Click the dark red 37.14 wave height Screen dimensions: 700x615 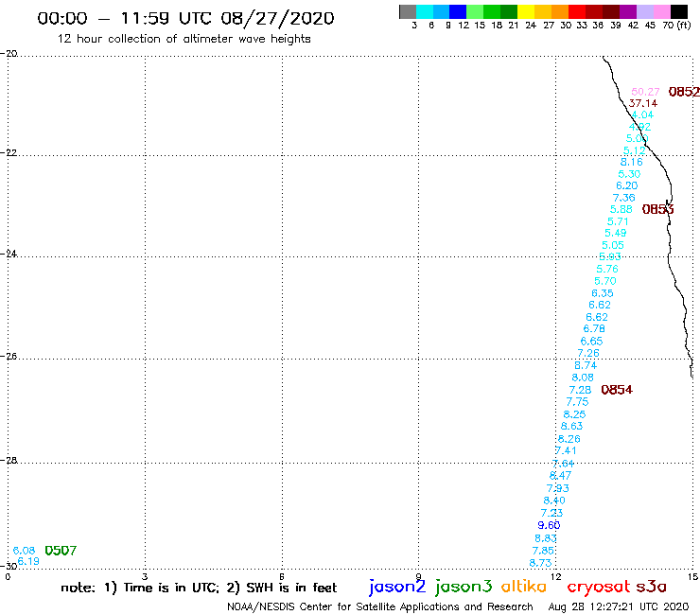643,103
